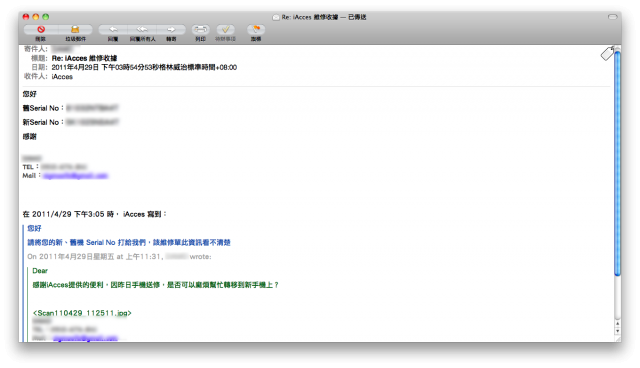The width and height of the screenshot is (640, 368).
Task: Click the scrollbar up arrow
Action: pyautogui.click(x=618, y=323)
